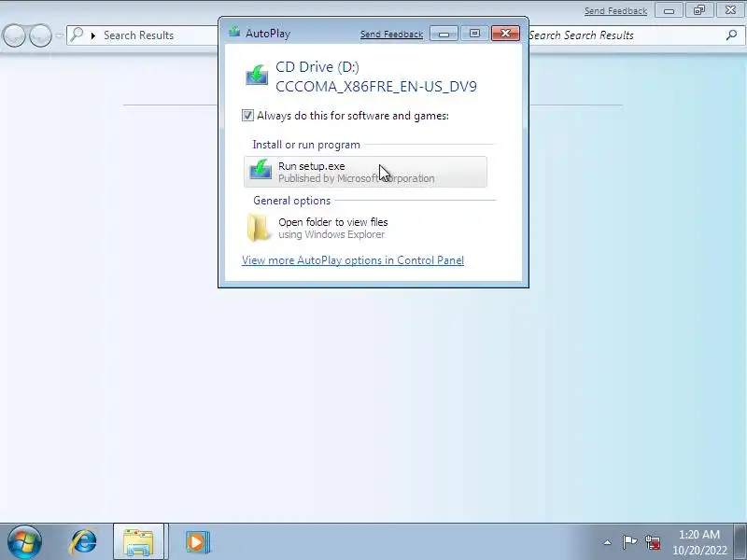The image size is (747, 560).
Task: Click the CD Drive (D:) setup icon
Action: (257, 76)
